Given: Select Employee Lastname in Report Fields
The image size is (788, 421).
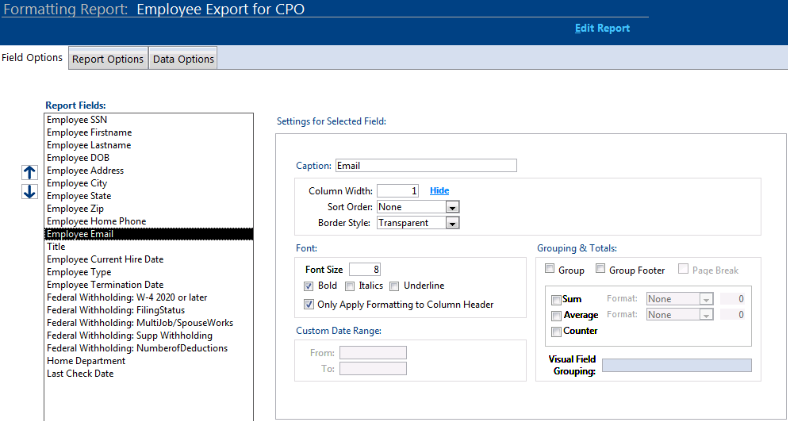Looking at the screenshot, I should [x=149, y=145].
